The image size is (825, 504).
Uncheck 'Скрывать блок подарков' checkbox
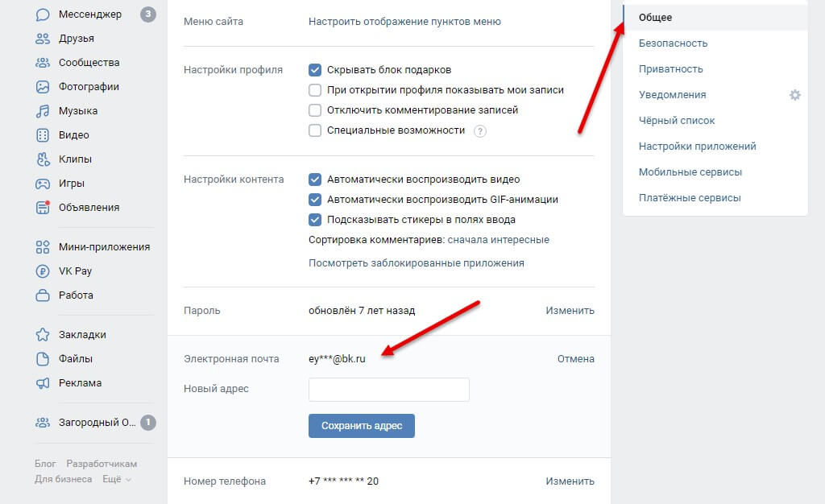click(315, 70)
